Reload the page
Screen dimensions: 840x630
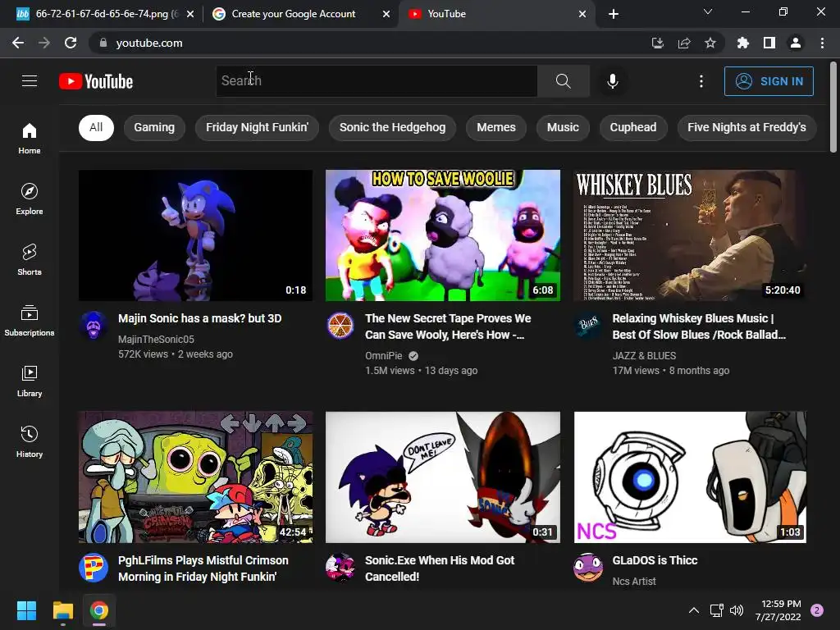click(x=71, y=43)
